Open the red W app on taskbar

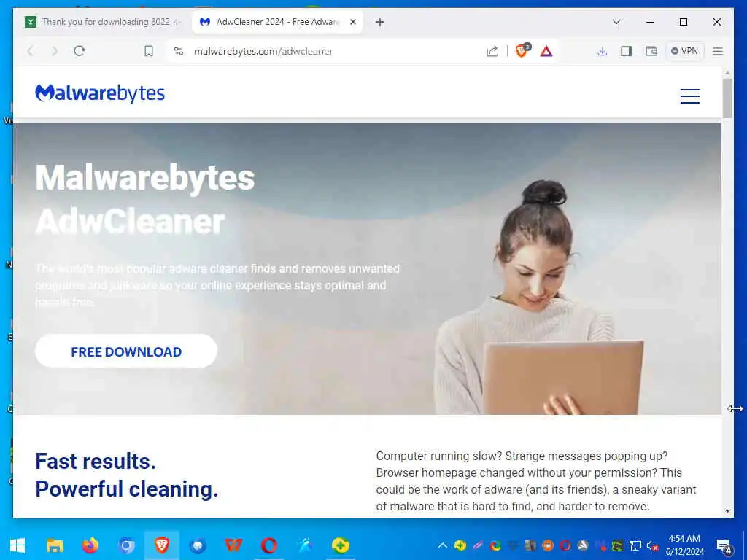tap(233, 545)
